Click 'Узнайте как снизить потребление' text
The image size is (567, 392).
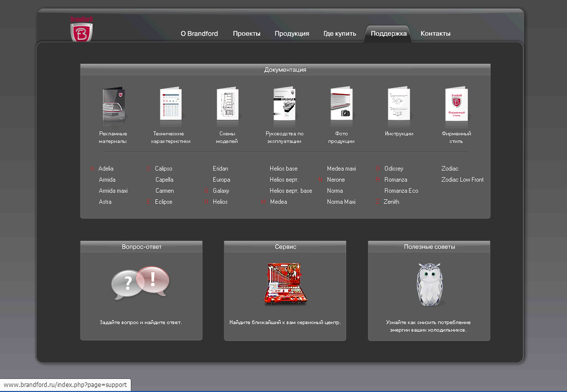[428, 322]
